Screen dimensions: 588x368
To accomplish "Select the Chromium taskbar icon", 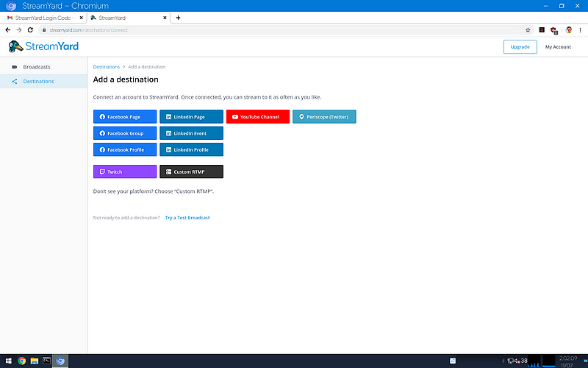I will [x=60, y=361].
